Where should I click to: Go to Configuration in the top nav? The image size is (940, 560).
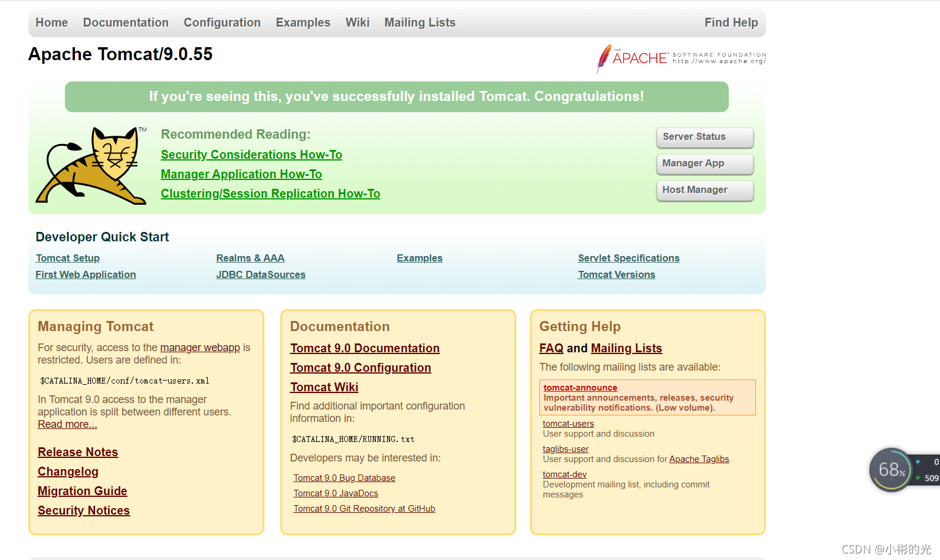[x=222, y=22]
